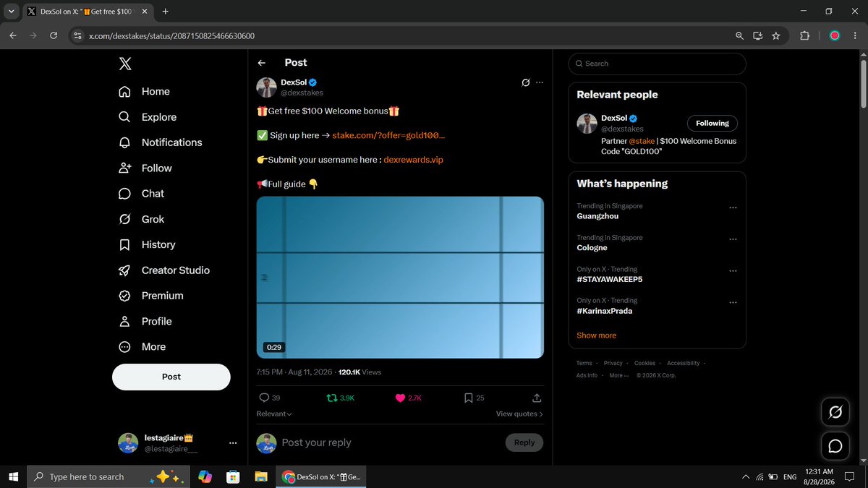This screenshot has height=488, width=868.
Task: Open the @stake mention link
Action: 642,141
